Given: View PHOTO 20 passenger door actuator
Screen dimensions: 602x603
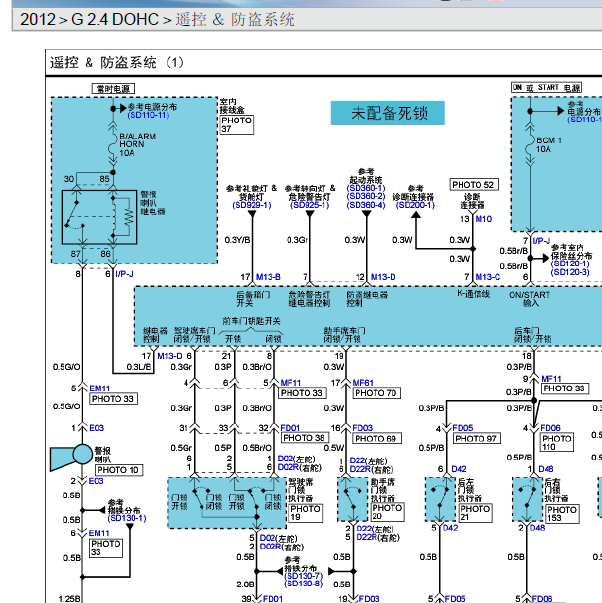Looking at the screenshot, I should (x=387, y=512).
